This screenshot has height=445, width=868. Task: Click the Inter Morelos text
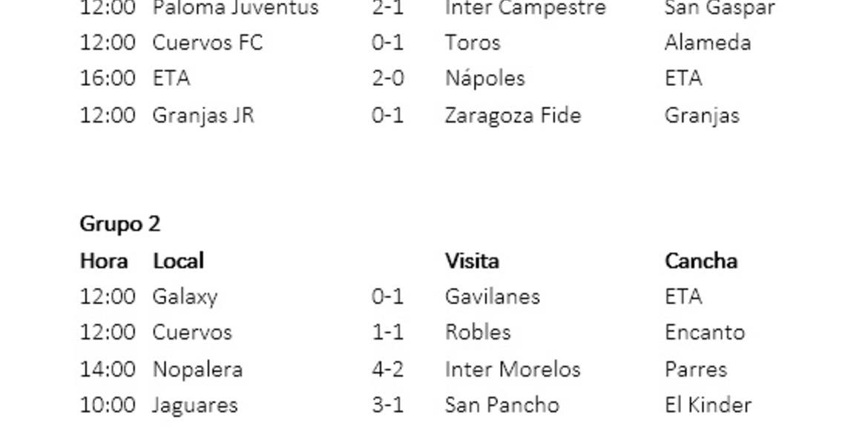click(512, 369)
